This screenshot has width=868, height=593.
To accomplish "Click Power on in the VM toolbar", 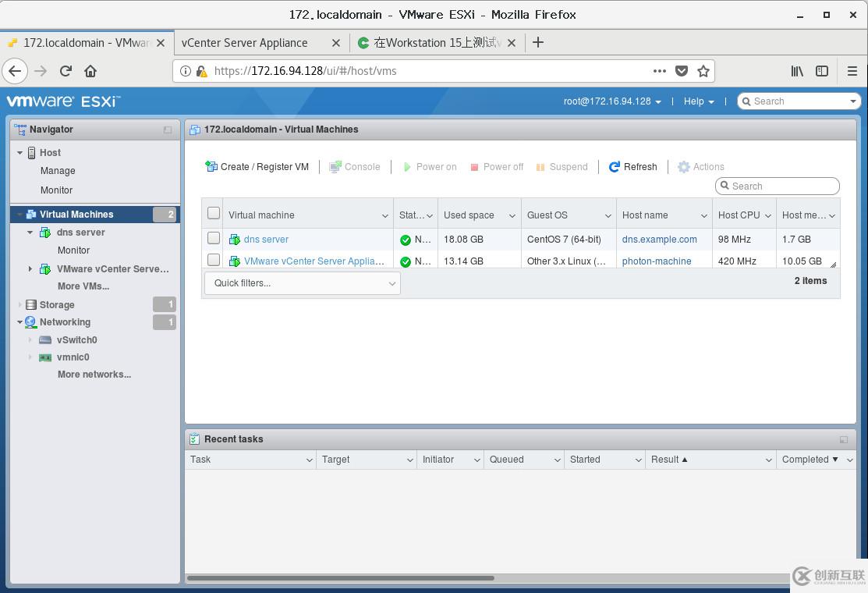I will click(430, 167).
